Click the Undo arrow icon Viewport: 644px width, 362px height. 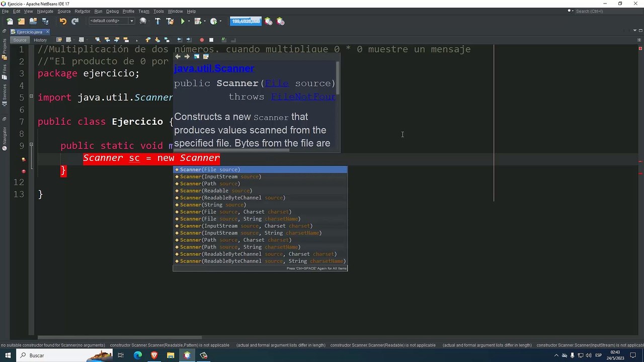pyautogui.click(x=63, y=21)
